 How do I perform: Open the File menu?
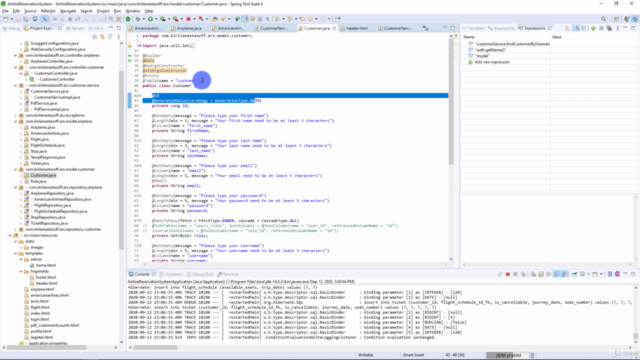click(5, 11)
